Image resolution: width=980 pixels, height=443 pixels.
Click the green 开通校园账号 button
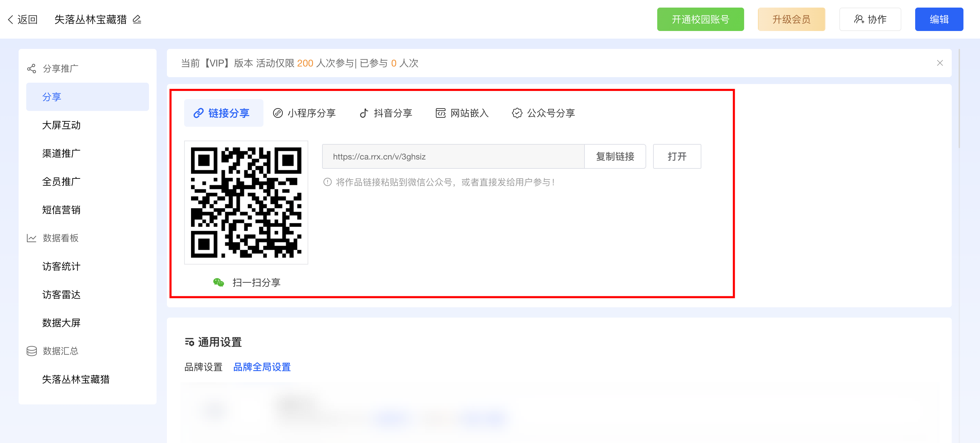(x=700, y=19)
